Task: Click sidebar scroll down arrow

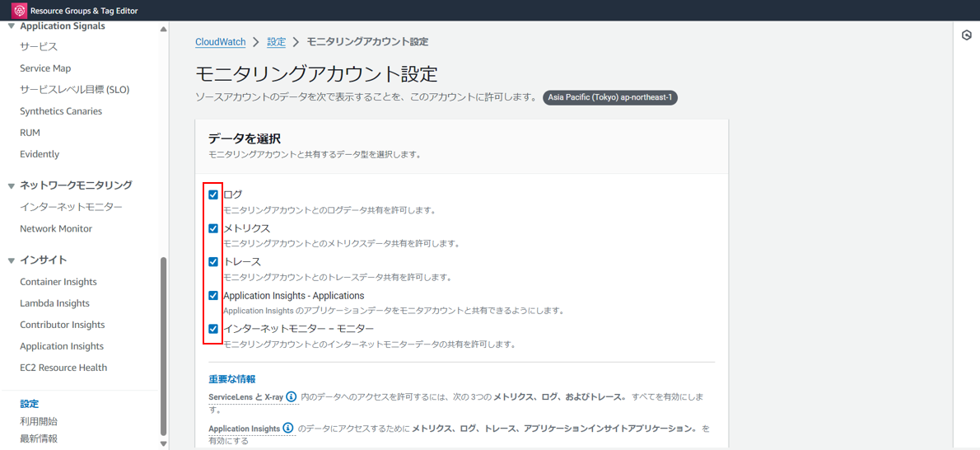Action: (x=164, y=443)
